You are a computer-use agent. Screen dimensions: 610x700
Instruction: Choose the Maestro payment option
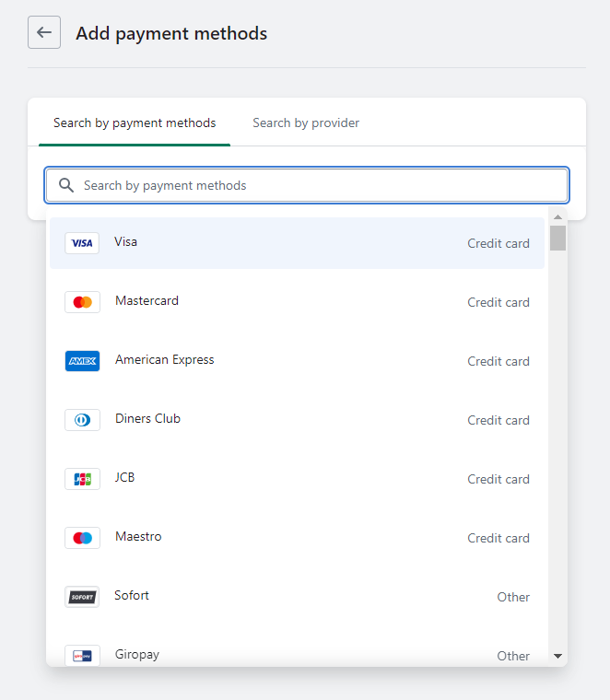(x=138, y=537)
